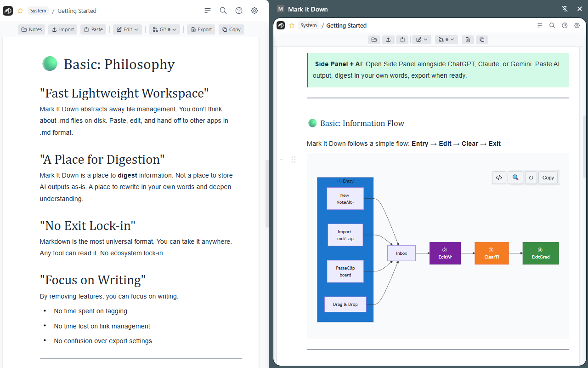
Task: Star the Getting Started note as favorite
Action: coord(20,10)
